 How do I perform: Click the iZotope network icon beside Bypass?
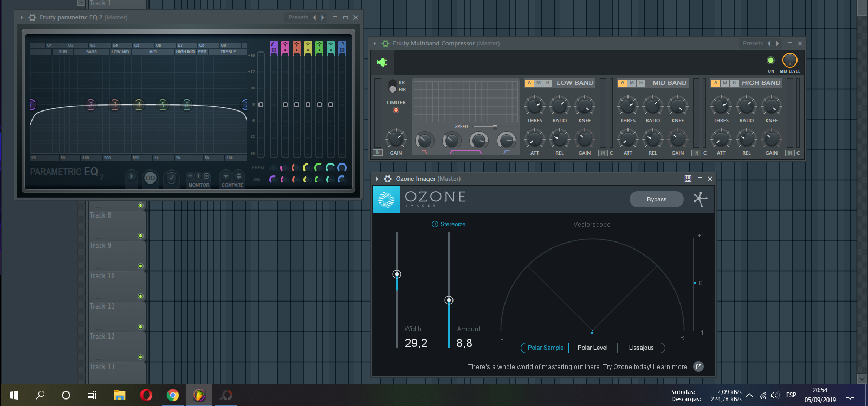point(700,199)
